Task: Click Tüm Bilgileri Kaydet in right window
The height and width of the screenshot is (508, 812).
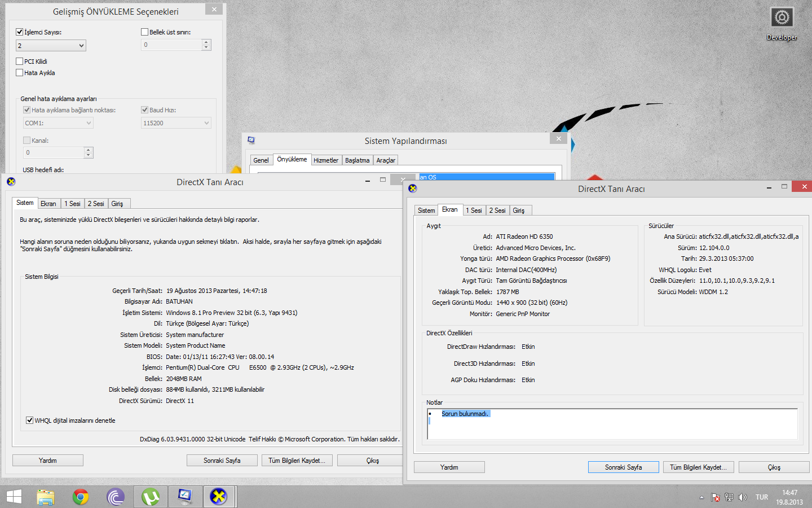Action: click(699, 467)
